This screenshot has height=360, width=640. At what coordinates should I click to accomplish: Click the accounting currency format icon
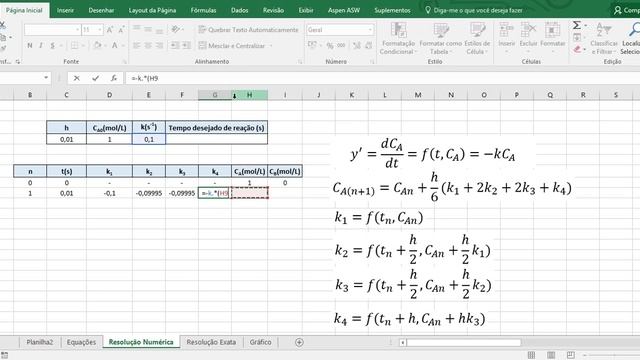312,45
